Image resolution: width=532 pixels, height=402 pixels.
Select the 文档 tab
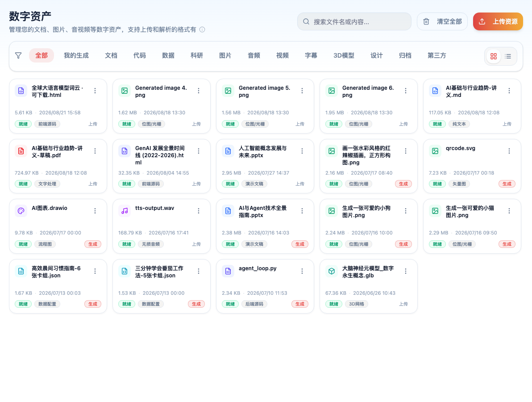click(x=111, y=55)
